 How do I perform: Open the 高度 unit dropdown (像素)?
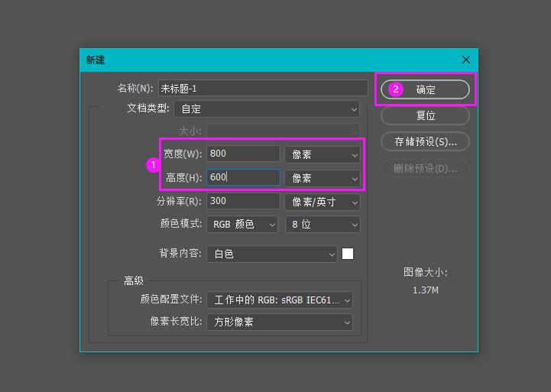tap(322, 178)
